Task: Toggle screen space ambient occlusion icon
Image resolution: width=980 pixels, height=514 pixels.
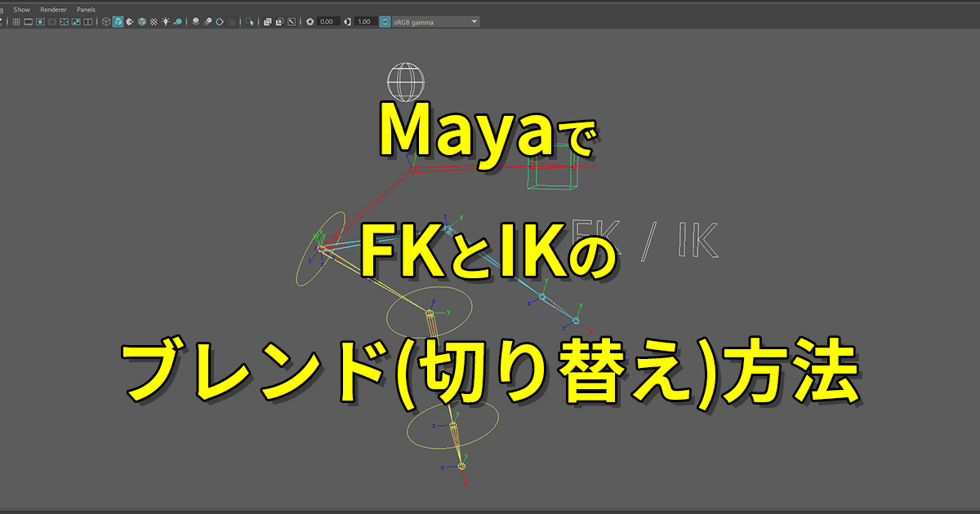Action: coord(196,21)
